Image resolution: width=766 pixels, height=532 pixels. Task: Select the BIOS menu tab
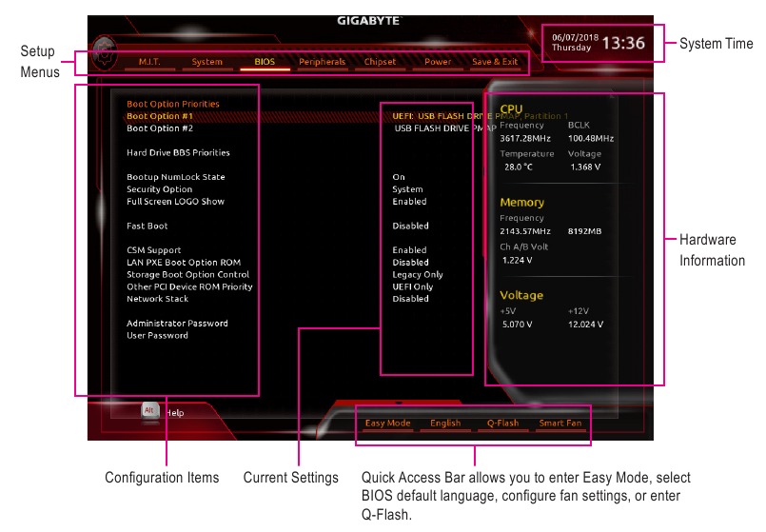265,62
